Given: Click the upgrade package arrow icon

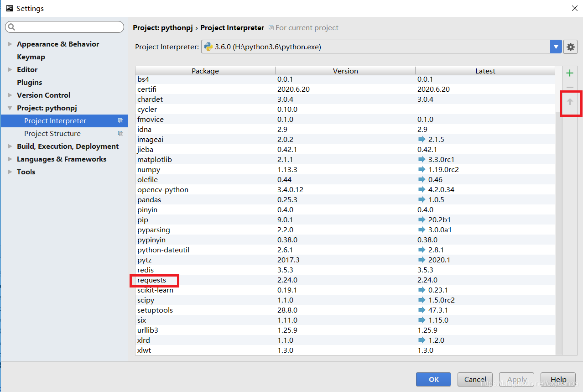Looking at the screenshot, I should tap(570, 102).
